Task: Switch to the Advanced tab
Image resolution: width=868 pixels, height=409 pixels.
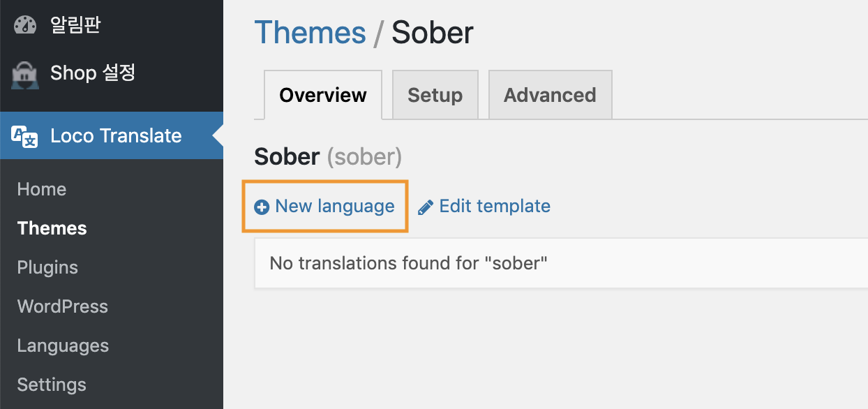Action: pos(550,95)
